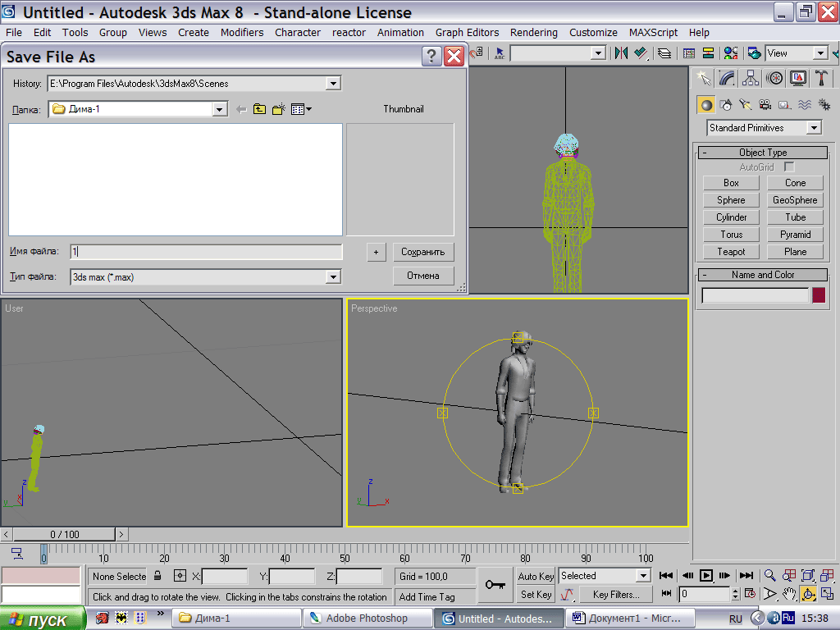This screenshot has height=630, width=840.
Task: Open the reactor menu
Action: [349, 33]
